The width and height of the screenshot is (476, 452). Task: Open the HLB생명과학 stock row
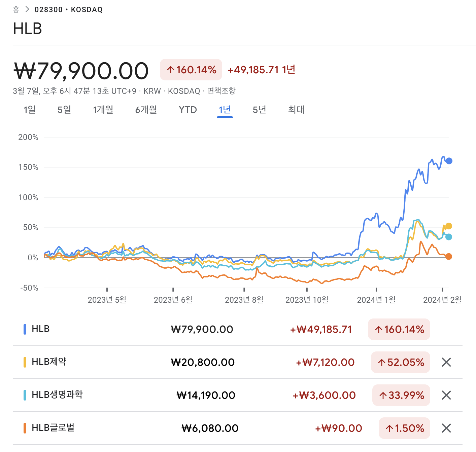pyautogui.click(x=237, y=395)
